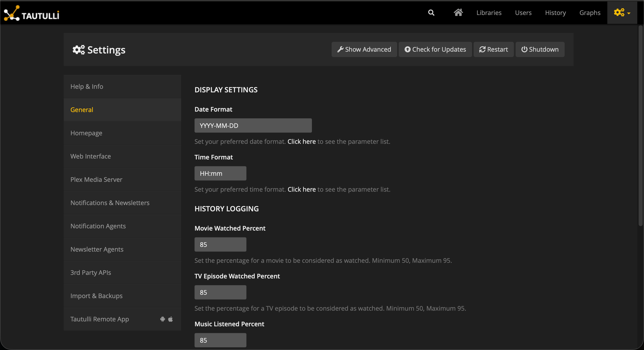Viewport: 644px width, 350px height.
Task: Click 'Click here' link for time format
Action: [301, 189]
